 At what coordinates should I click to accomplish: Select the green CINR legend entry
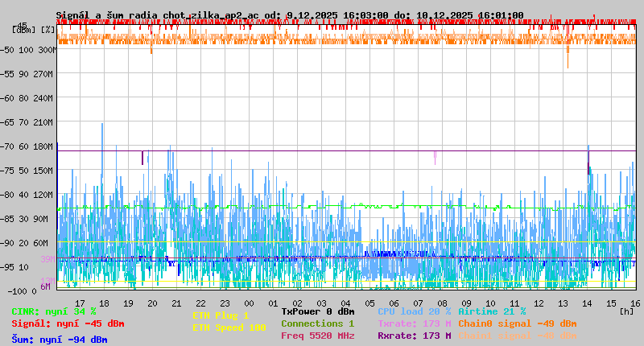tap(54, 311)
